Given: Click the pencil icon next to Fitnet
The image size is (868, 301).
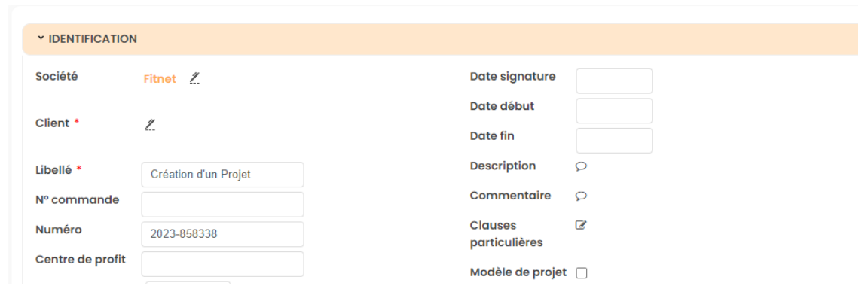Looking at the screenshot, I should point(194,78).
